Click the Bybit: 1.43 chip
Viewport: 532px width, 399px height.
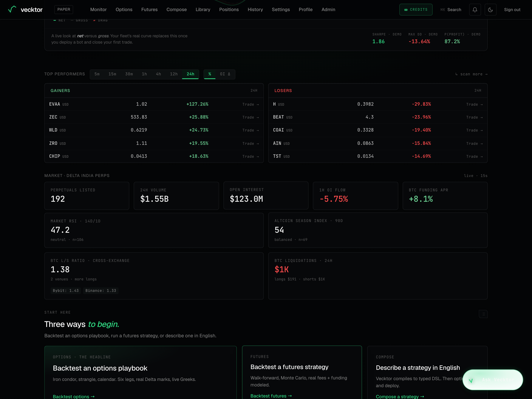66,291
